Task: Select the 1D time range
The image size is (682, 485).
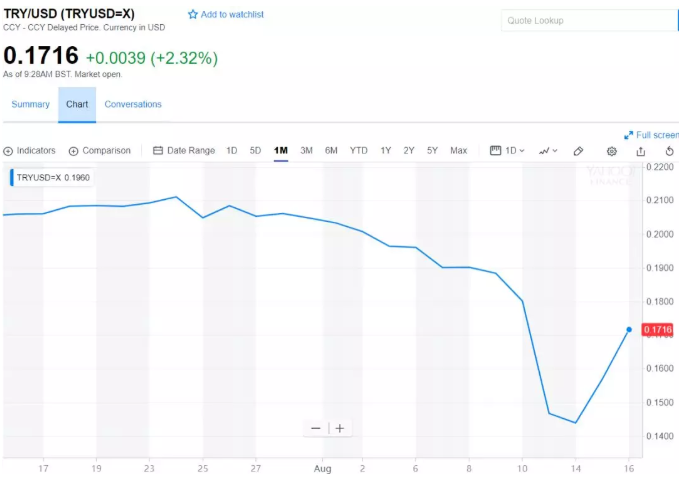Action: (x=232, y=151)
